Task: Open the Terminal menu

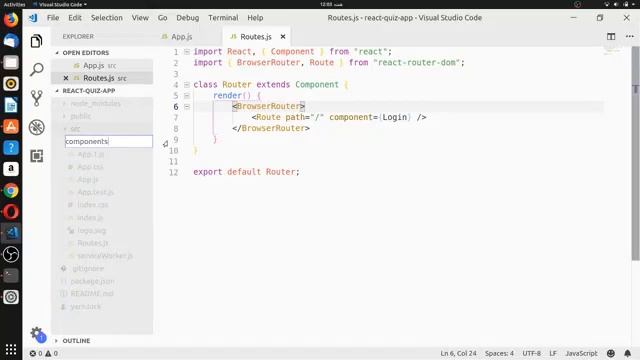Action: tap(223, 18)
